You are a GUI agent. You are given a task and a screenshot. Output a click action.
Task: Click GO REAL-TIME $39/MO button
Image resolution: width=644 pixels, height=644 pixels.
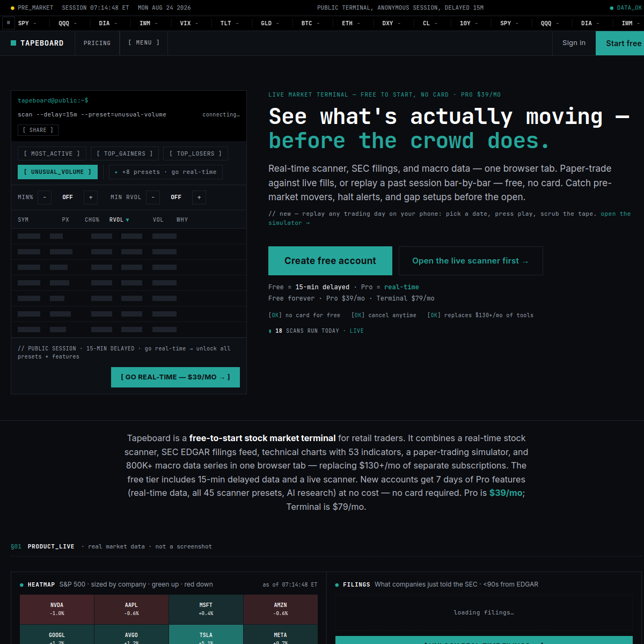coord(175,377)
